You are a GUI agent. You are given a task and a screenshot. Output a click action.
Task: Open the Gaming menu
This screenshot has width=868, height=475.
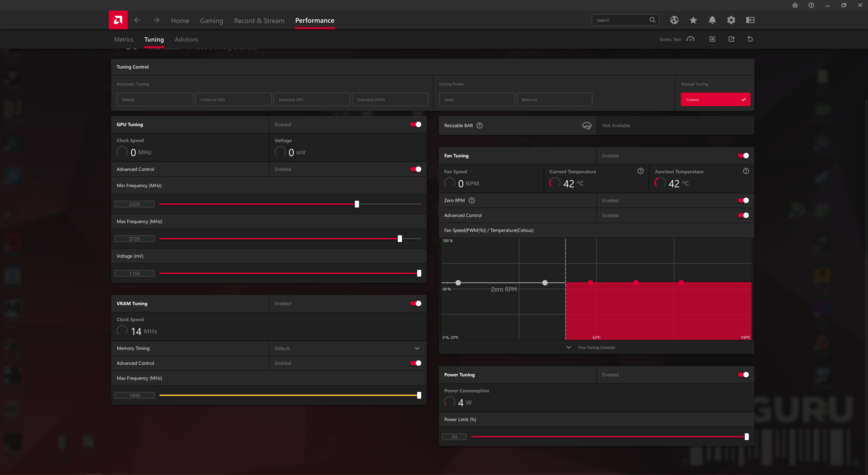point(211,21)
